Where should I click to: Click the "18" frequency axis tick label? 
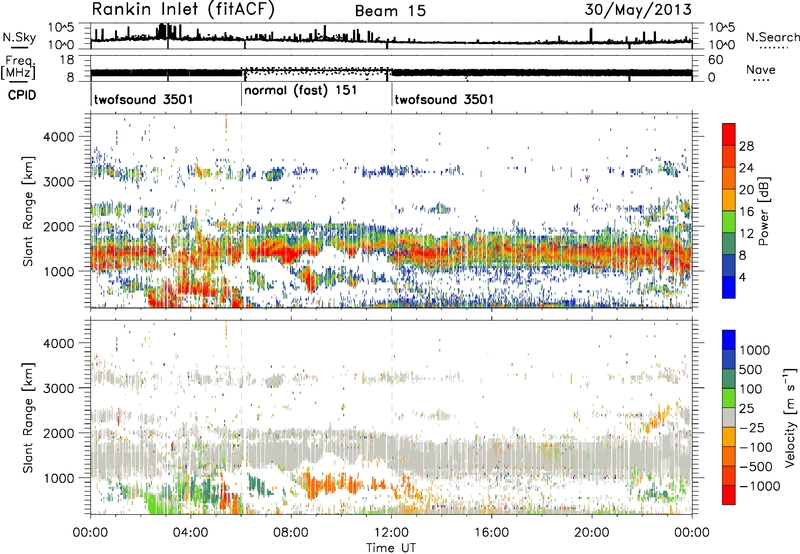pyautogui.click(x=67, y=60)
